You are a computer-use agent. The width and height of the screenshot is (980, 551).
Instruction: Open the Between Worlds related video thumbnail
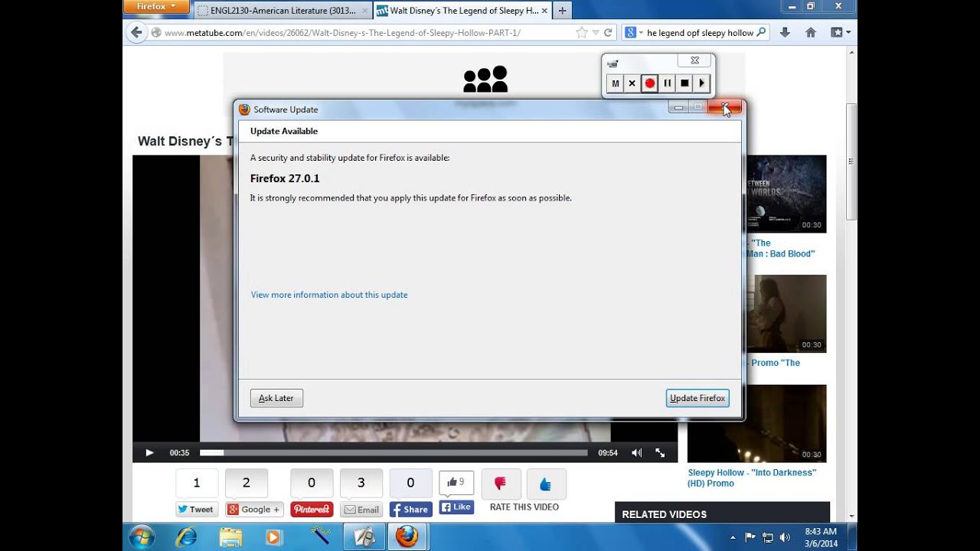tap(786, 194)
